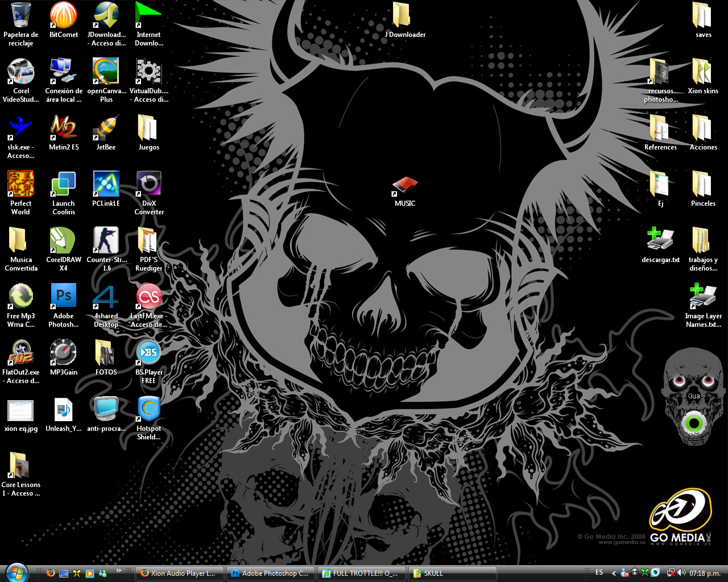Switch to Xion Audio Player taskbar window
The width and height of the screenshot is (728, 582).
click(180, 573)
